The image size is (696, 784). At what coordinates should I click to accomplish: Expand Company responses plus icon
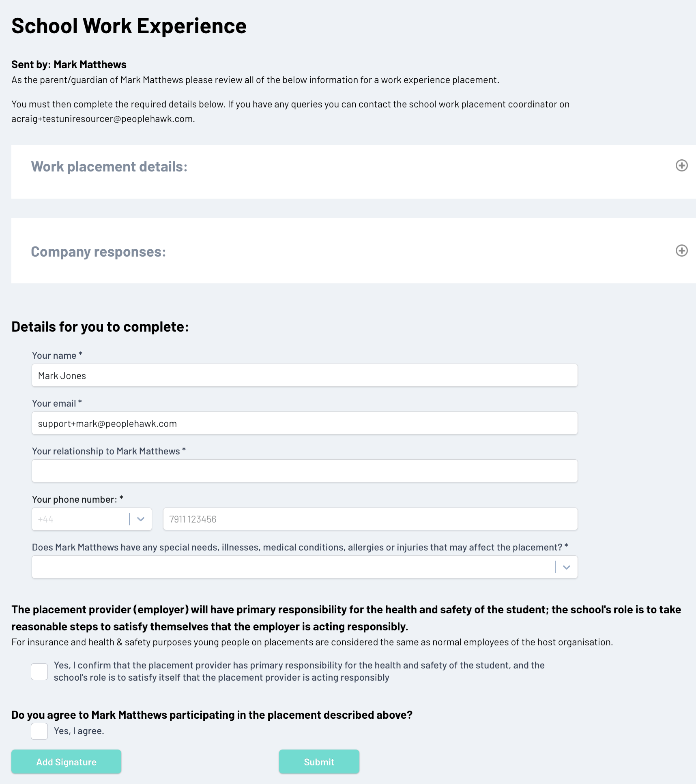[x=681, y=251]
